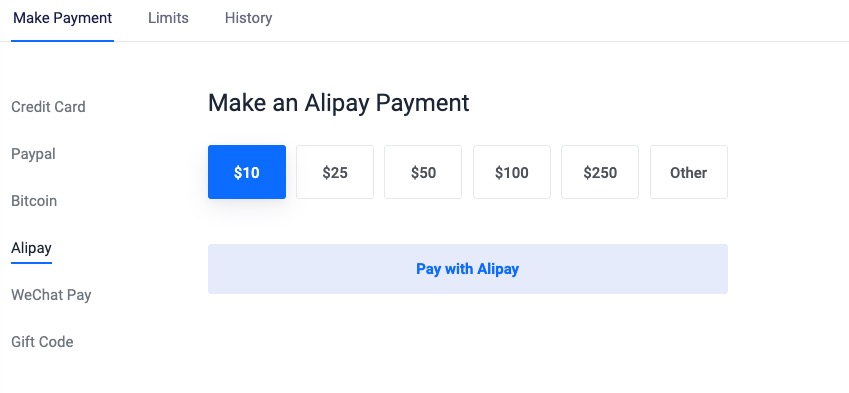Switch to the Limits tab
Image resolution: width=849 pixels, height=393 pixels.
tap(168, 18)
